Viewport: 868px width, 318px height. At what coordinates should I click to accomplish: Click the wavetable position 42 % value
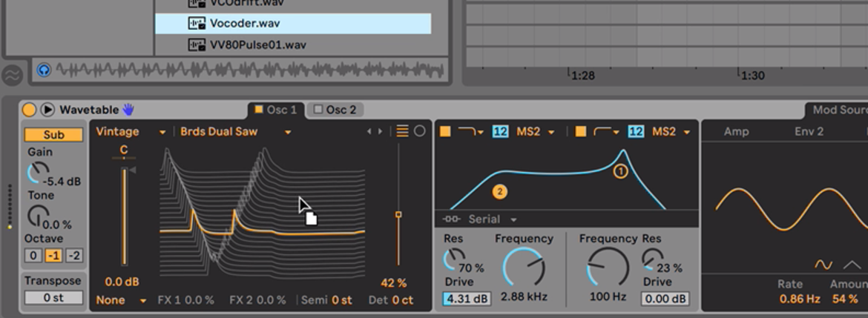[x=394, y=283]
